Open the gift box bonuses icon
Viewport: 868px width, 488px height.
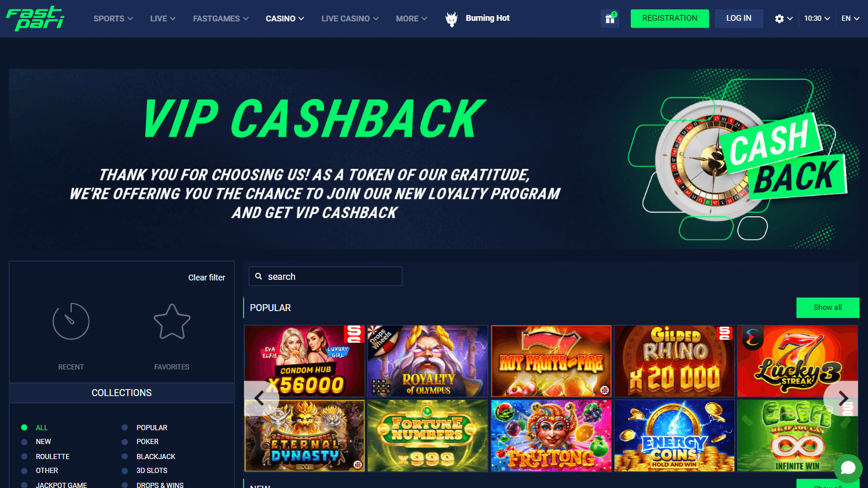pyautogui.click(x=610, y=19)
